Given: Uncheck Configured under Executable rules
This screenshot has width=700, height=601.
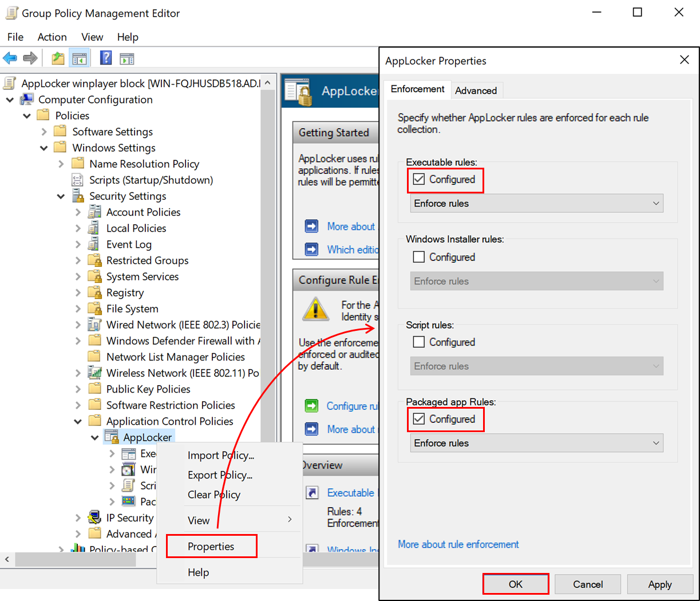Looking at the screenshot, I should point(419,179).
